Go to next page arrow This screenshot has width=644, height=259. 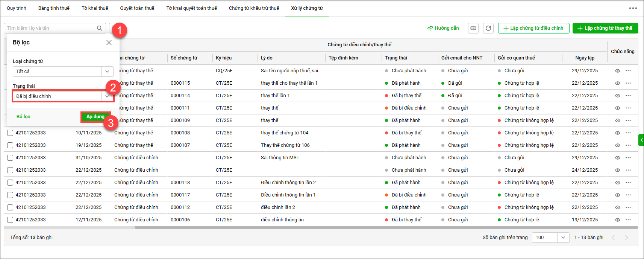(x=626, y=238)
